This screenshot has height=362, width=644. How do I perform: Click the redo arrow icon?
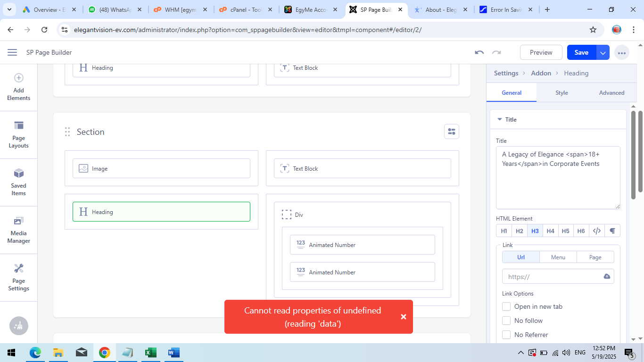pyautogui.click(x=496, y=52)
